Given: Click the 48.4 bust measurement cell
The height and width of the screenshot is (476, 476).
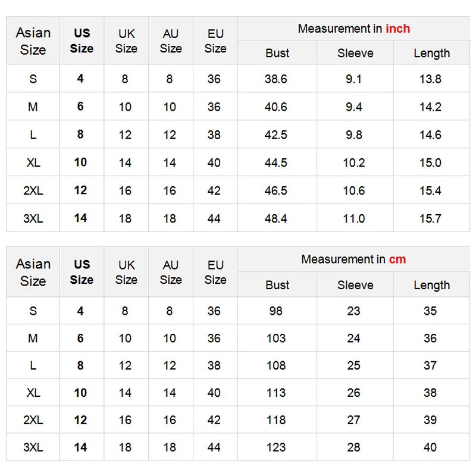Looking at the screenshot, I should 276,218.
